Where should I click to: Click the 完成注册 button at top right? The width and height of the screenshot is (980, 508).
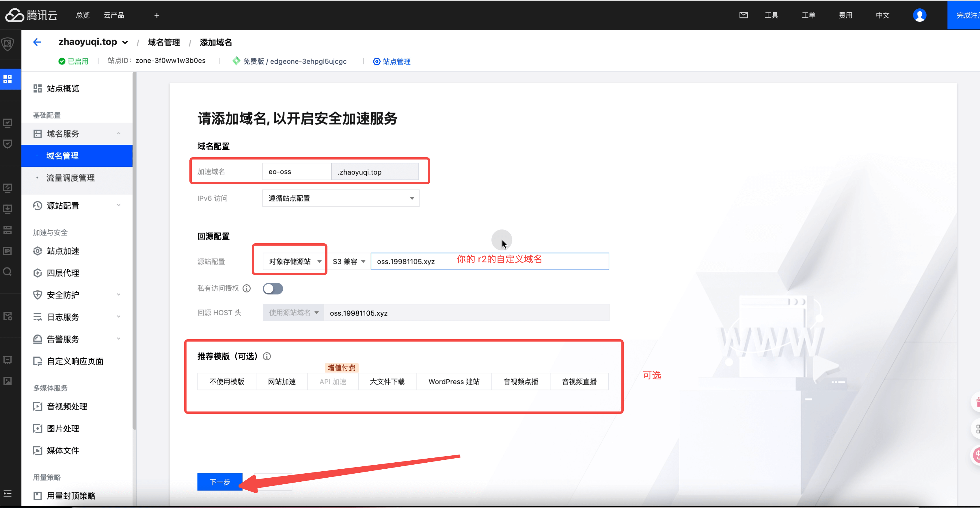click(x=964, y=15)
